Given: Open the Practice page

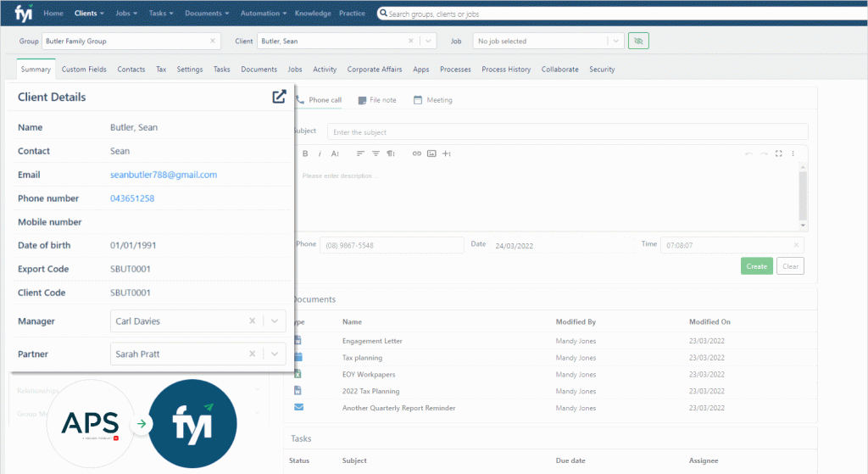Looking at the screenshot, I should pyautogui.click(x=352, y=14).
